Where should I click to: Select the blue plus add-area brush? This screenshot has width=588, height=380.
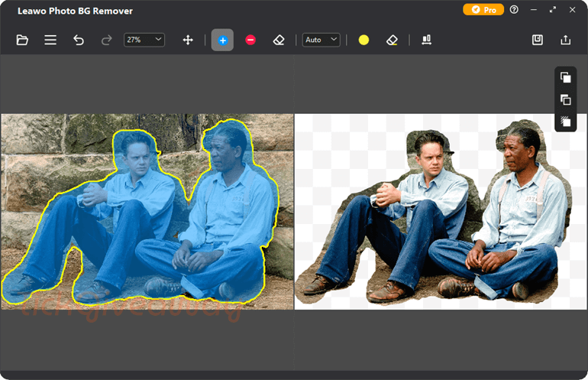point(222,40)
